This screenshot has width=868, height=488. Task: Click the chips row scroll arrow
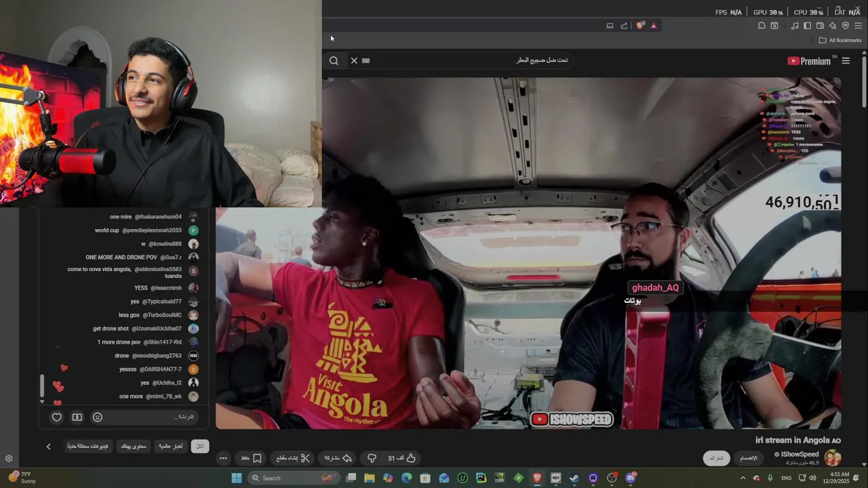click(x=48, y=447)
